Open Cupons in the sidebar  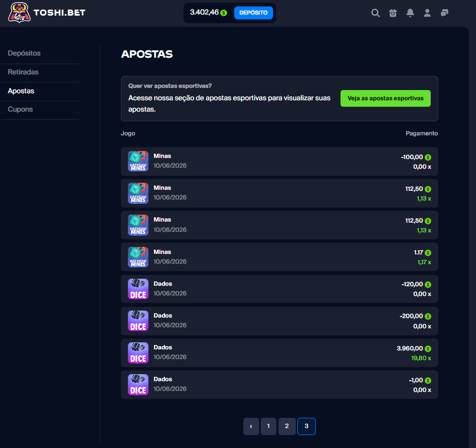pos(21,109)
